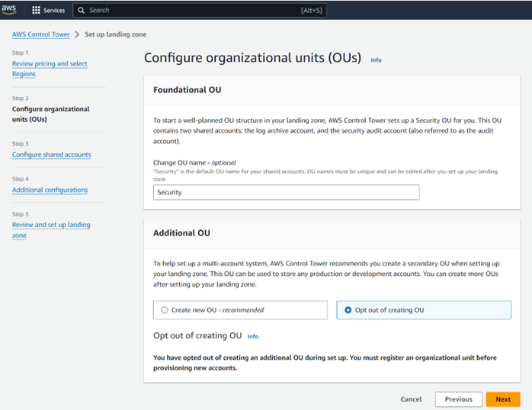Open Info link beside Opt out heading
Image resolution: width=532 pixels, height=410 pixels.
tap(253, 336)
